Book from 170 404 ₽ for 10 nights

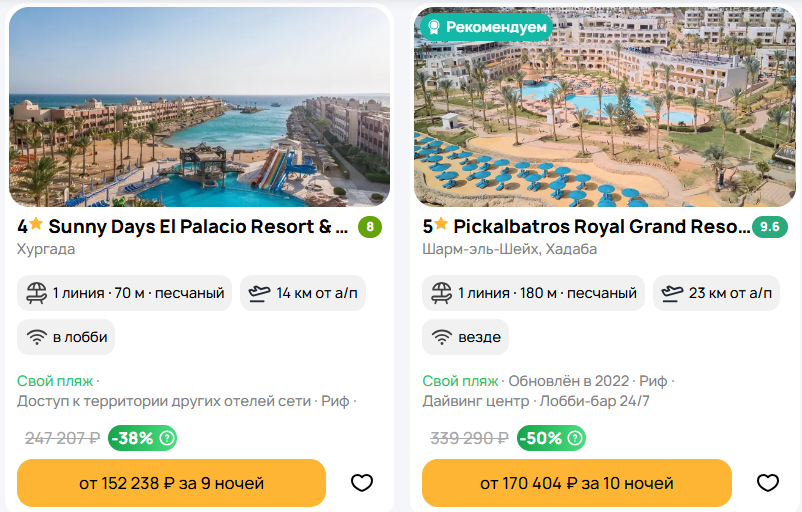click(x=576, y=483)
